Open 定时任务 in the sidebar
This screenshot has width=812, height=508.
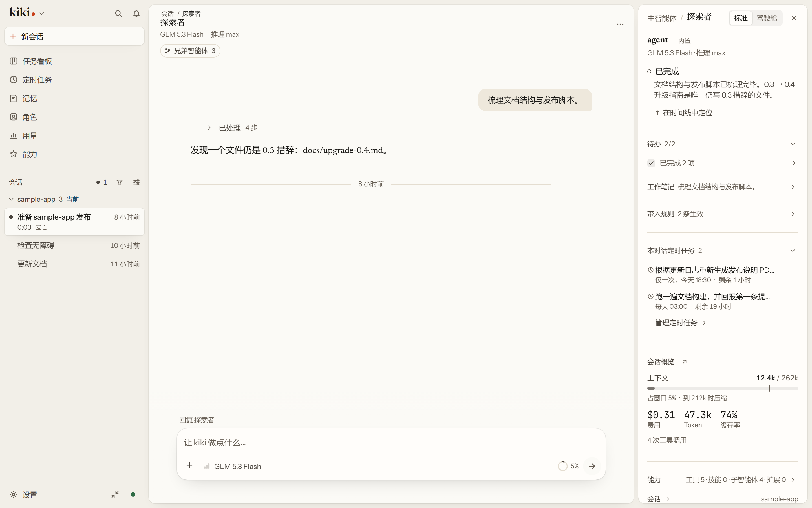[74, 80]
